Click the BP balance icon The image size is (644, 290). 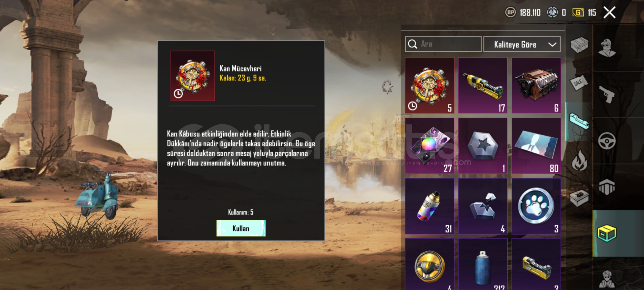coord(510,12)
